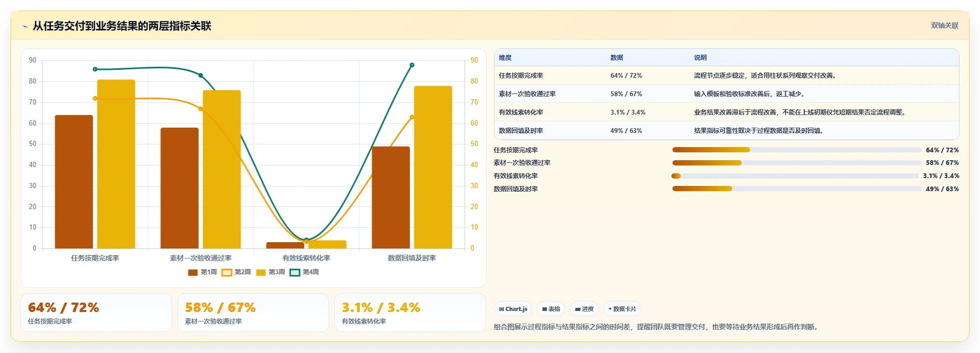
Task: Click the yellow 第3周 bar for 素材一次验收通过率
Action: point(222,169)
